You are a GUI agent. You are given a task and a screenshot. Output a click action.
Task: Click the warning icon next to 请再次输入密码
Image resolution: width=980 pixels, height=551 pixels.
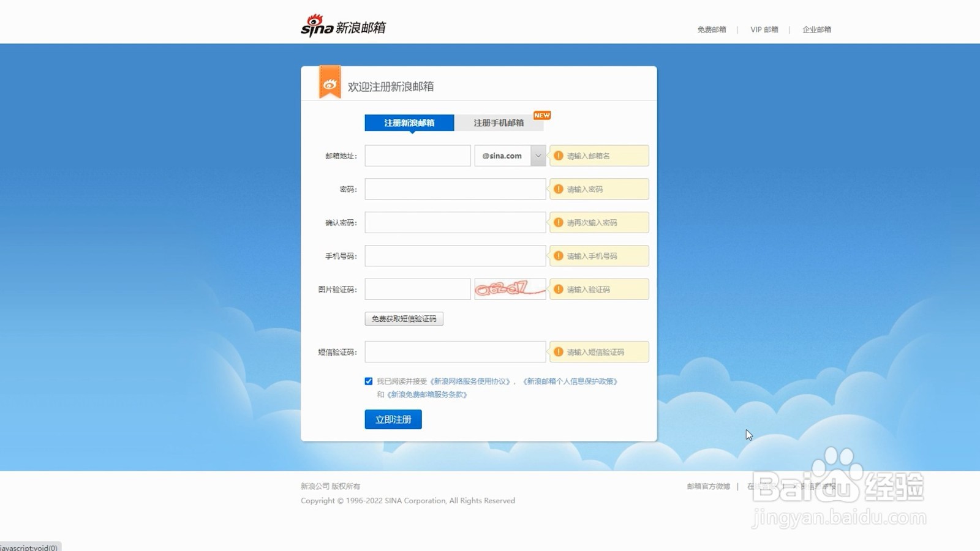click(x=558, y=222)
